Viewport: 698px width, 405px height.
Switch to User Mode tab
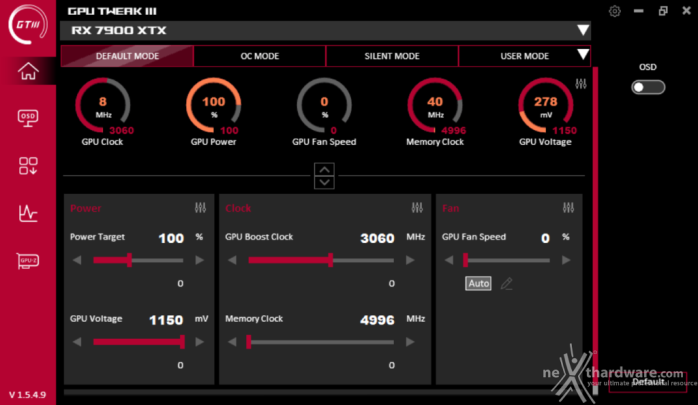pyautogui.click(x=524, y=56)
